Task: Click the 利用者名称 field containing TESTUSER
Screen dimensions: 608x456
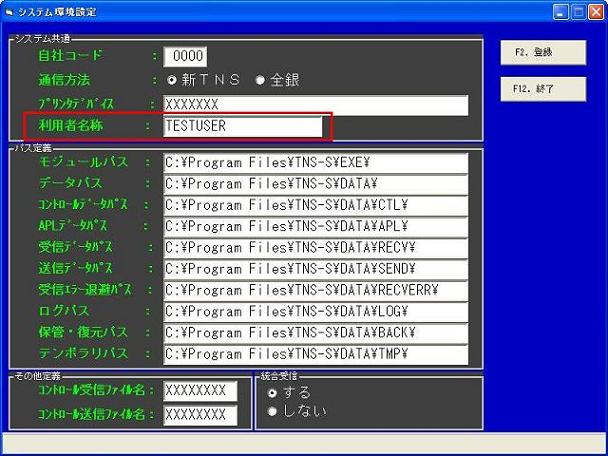Action: [x=243, y=126]
